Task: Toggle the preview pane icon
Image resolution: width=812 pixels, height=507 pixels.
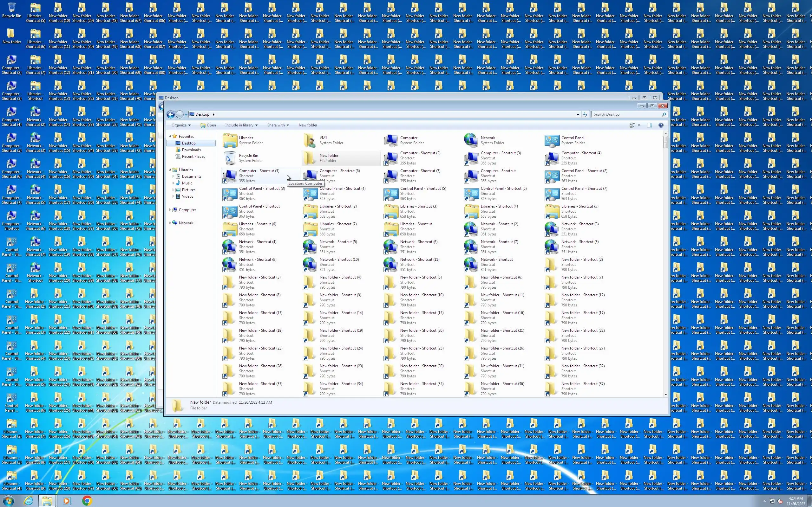Action: [650, 125]
